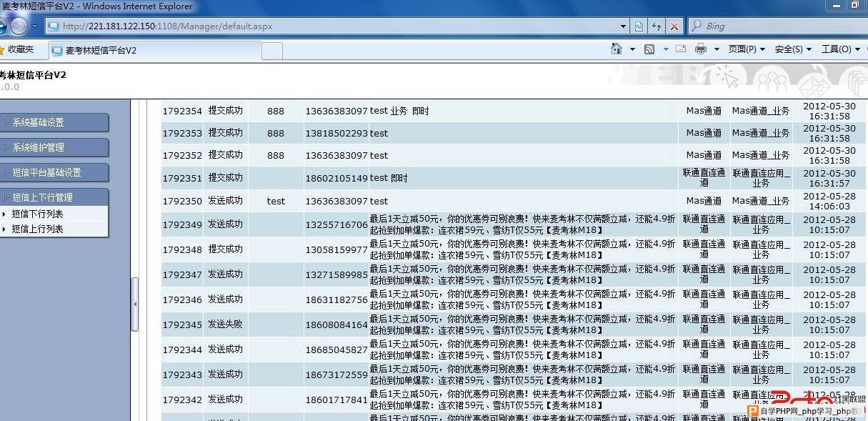Image resolution: width=868 pixels, height=421 pixels.
Task: Collapse the 短信上下行管理 sidebar section
Action: click(54, 197)
